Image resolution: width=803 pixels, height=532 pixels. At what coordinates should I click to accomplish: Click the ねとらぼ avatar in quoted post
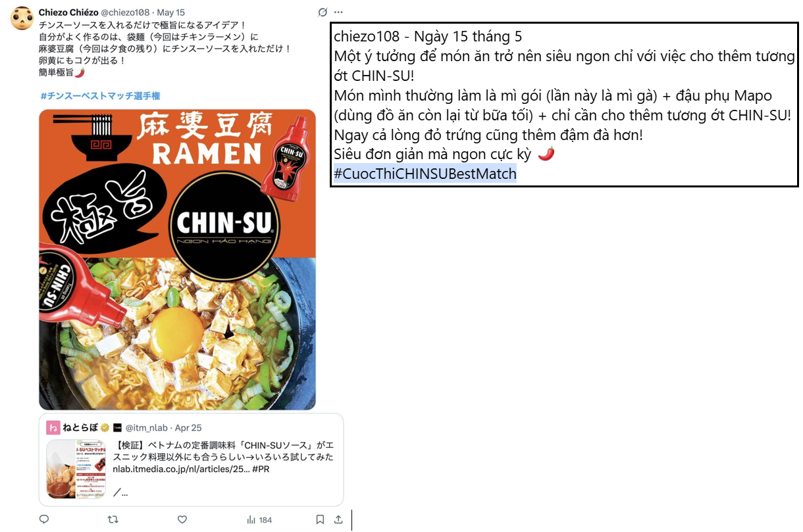point(53,427)
